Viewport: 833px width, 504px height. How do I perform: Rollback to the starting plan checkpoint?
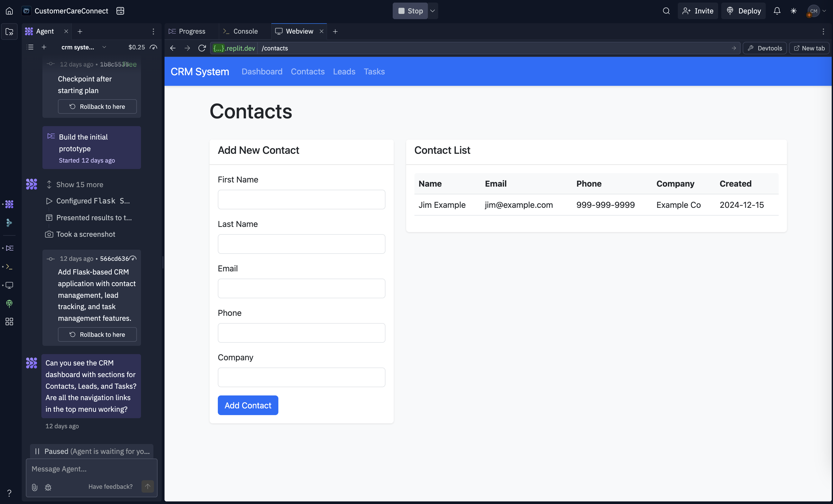click(97, 106)
